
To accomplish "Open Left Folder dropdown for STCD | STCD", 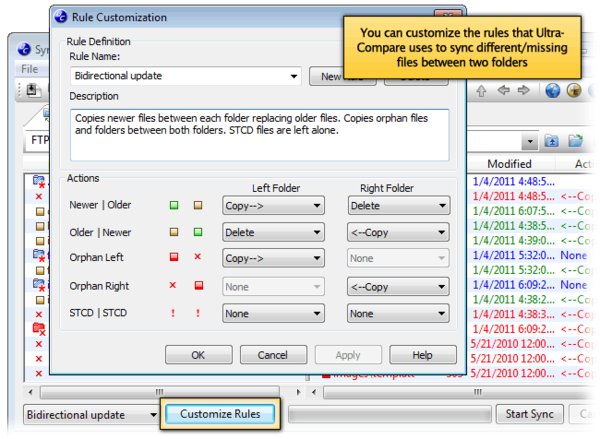I will pos(273,314).
